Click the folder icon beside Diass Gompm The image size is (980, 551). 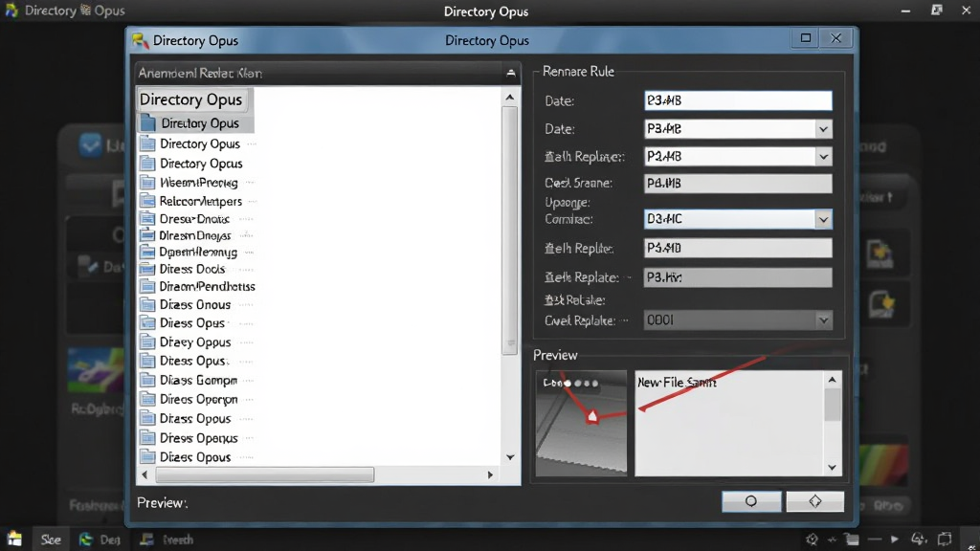pyautogui.click(x=147, y=380)
